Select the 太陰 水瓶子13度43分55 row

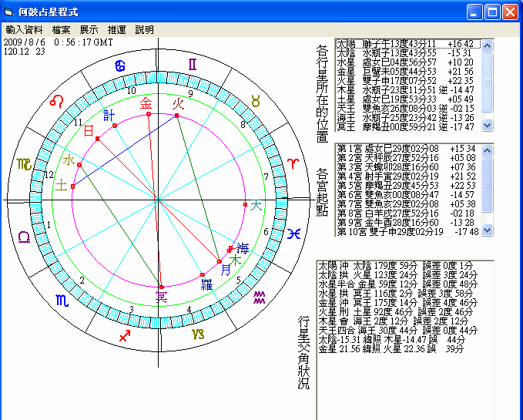(408, 53)
